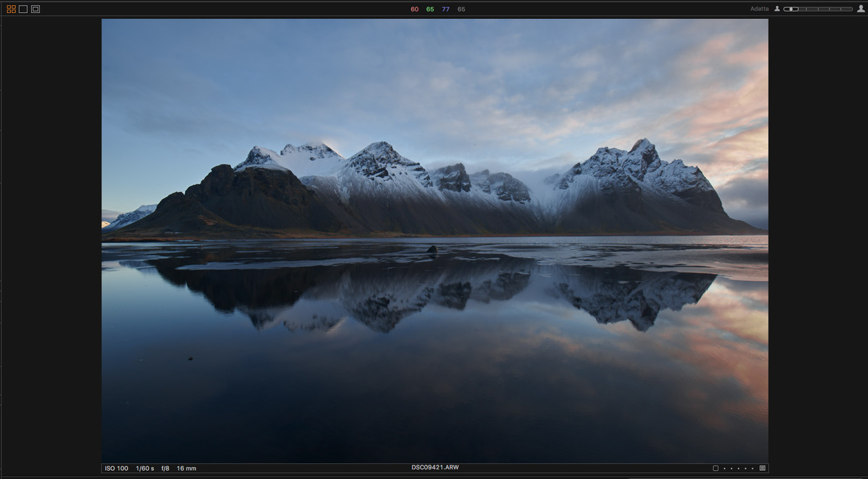Click the Adatta fit label
The height and width of the screenshot is (479, 868).
[x=759, y=9]
